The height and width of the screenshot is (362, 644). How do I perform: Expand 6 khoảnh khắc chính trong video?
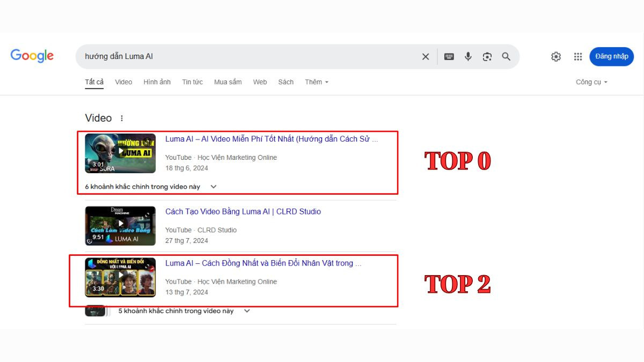point(151,187)
